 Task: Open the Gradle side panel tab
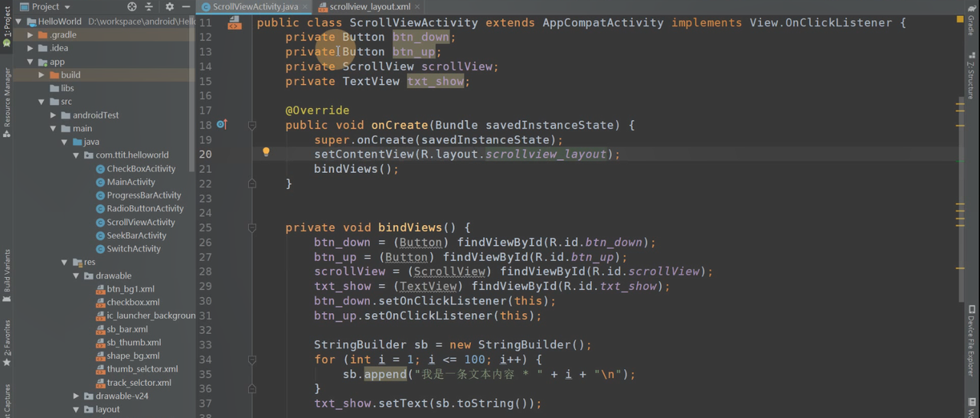972,19
